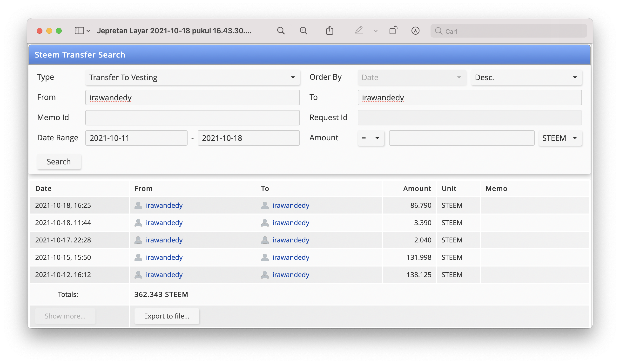Open To irawandedy link in 16:12 row
The height and width of the screenshot is (364, 620).
pos(291,274)
